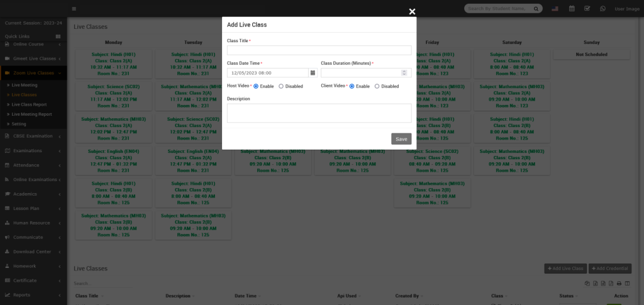Open the calendar icon in top navbar
Screen dimensions: 644x305
[572, 9]
